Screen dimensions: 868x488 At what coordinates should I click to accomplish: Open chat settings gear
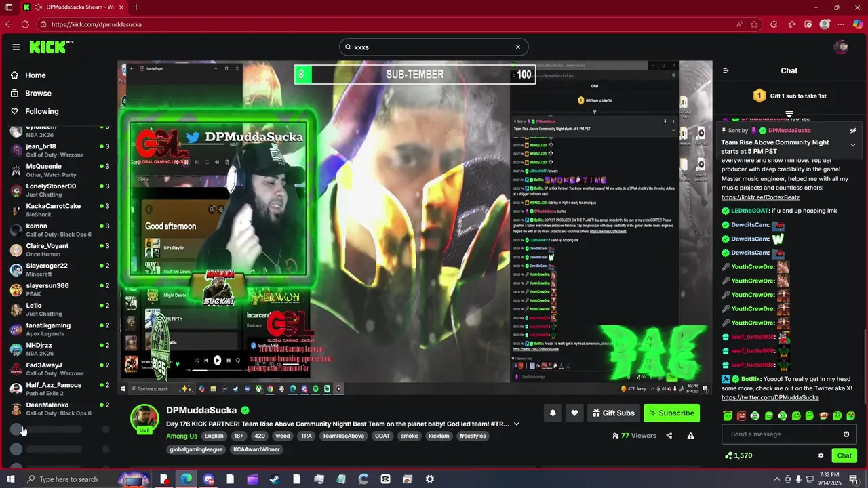pyautogui.click(x=821, y=455)
